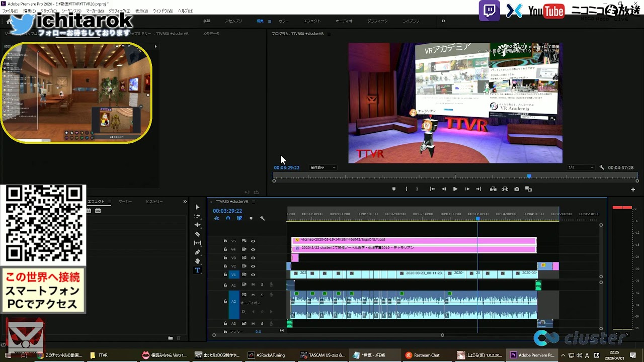Open zoom level dropdown 全体表示
644x362 pixels.
pos(323,167)
